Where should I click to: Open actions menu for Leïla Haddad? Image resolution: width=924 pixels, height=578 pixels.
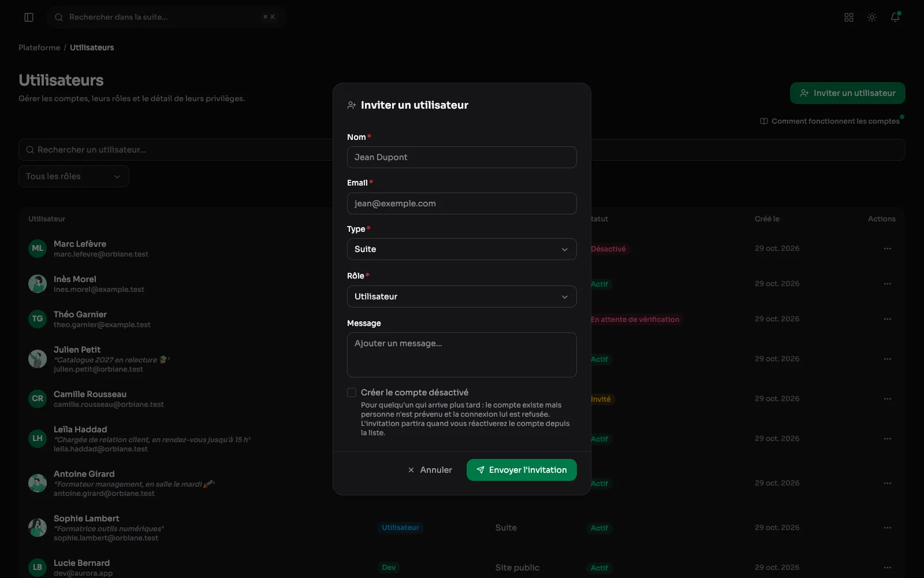coord(888,439)
